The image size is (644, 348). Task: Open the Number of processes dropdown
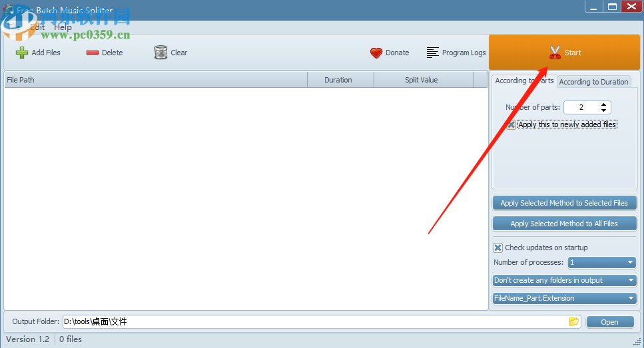tap(601, 262)
